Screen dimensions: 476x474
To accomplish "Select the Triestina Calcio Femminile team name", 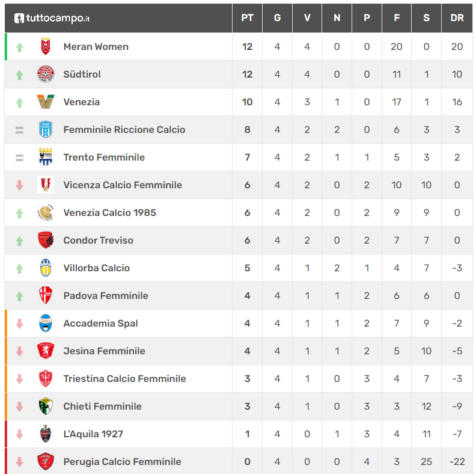I will coord(124,378).
